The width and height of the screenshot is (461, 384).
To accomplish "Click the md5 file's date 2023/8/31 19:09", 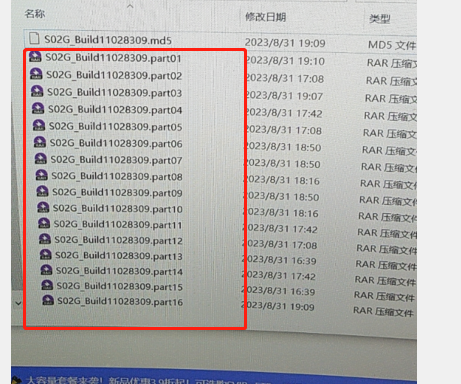I will (285, 43).
